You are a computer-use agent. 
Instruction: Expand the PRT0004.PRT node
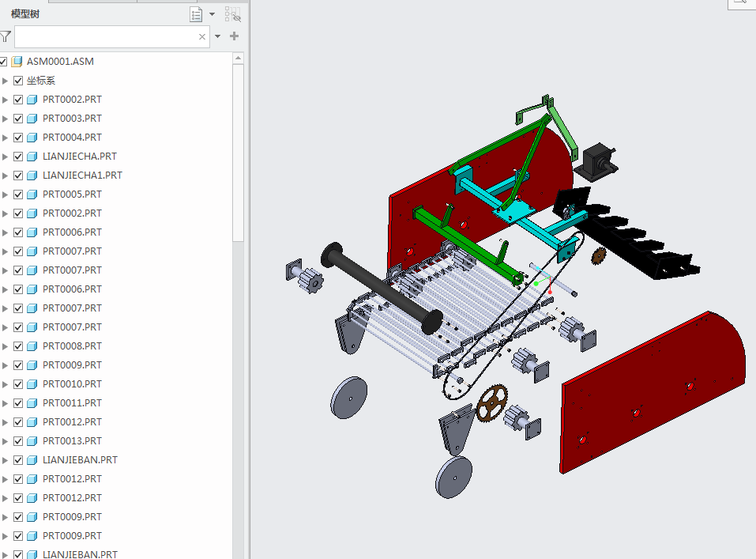click(6, 138)
